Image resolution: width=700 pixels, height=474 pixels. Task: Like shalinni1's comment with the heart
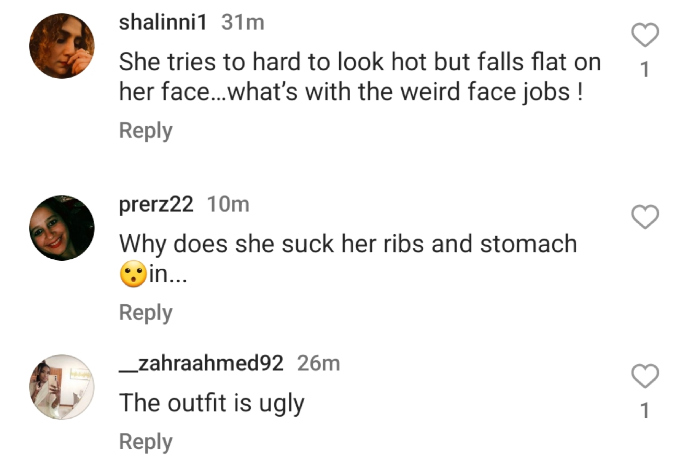point(647,35)
